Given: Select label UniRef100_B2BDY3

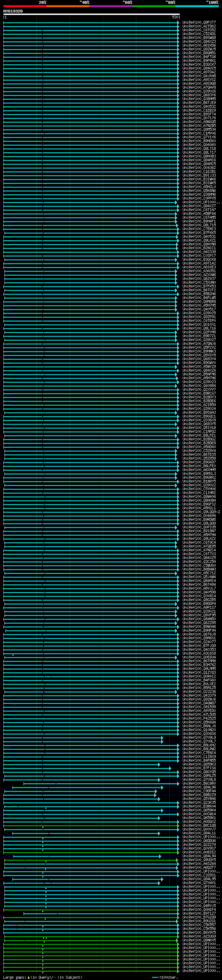Looking at the screenshot, I should pos(199,397).
